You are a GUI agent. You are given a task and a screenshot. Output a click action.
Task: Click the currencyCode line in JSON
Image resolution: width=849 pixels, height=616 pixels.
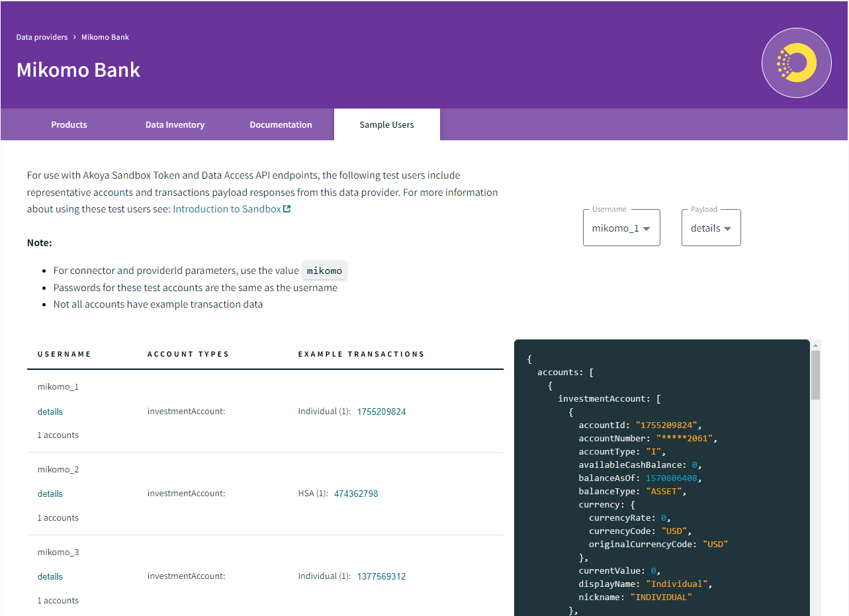(x=640, y=531)
